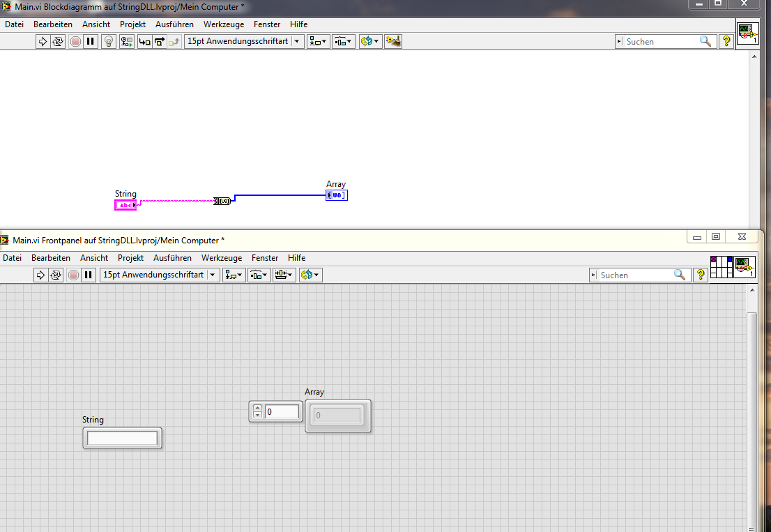Click the Step Over button
The height and width of the screenshot is (532, 771).
pos(160,41)
